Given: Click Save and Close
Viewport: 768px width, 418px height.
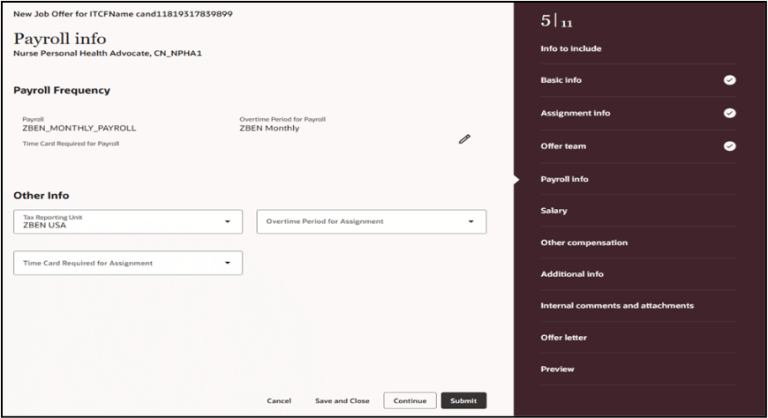Looking at the screenshot, I should click(x=342, y=400).
